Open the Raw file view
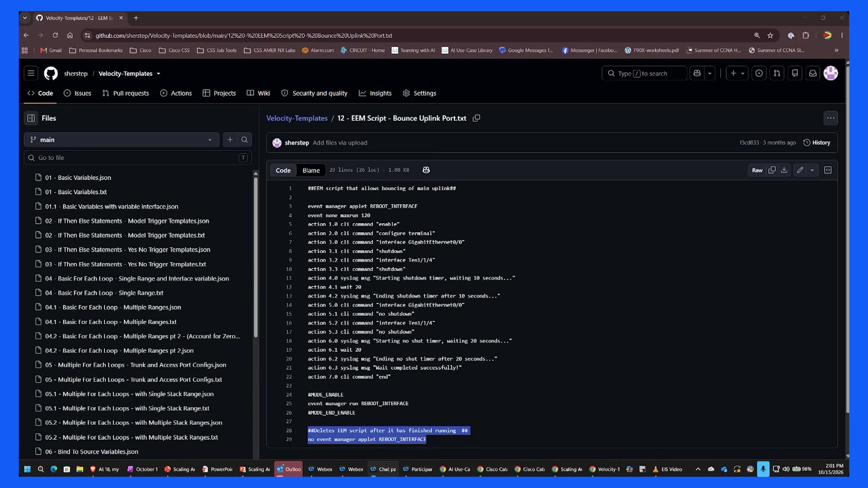 [757, 170]
